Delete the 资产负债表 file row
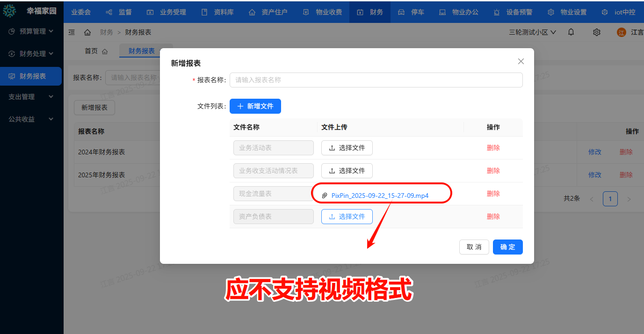 (x=493, y=217)
